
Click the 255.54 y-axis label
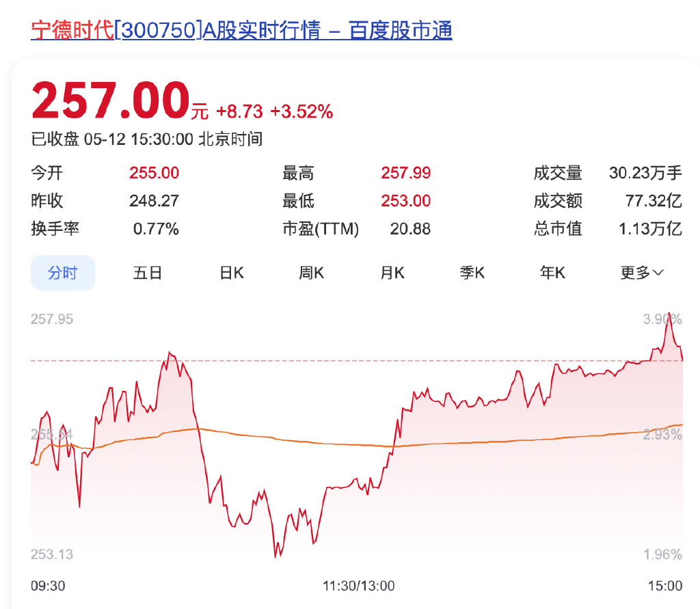(52, 434)
